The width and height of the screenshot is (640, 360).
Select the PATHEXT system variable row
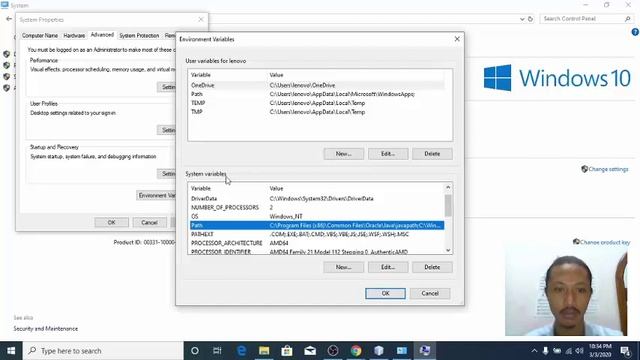point(317,234)
